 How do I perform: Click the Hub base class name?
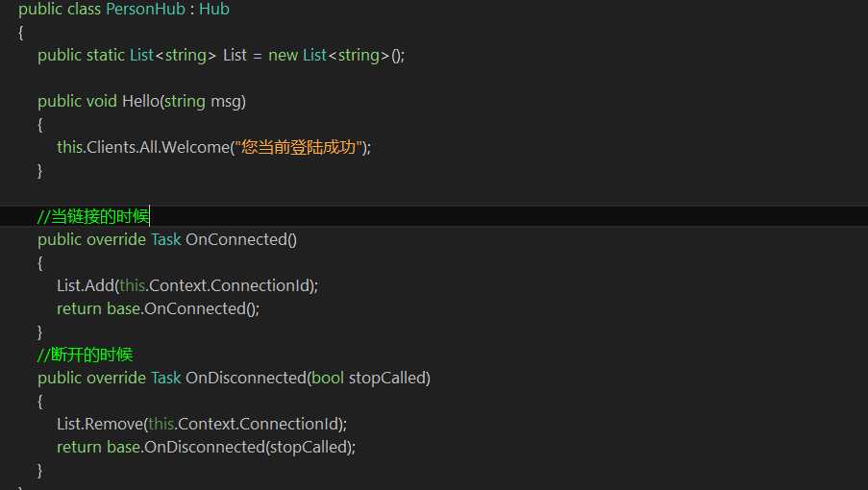point(213,10)
